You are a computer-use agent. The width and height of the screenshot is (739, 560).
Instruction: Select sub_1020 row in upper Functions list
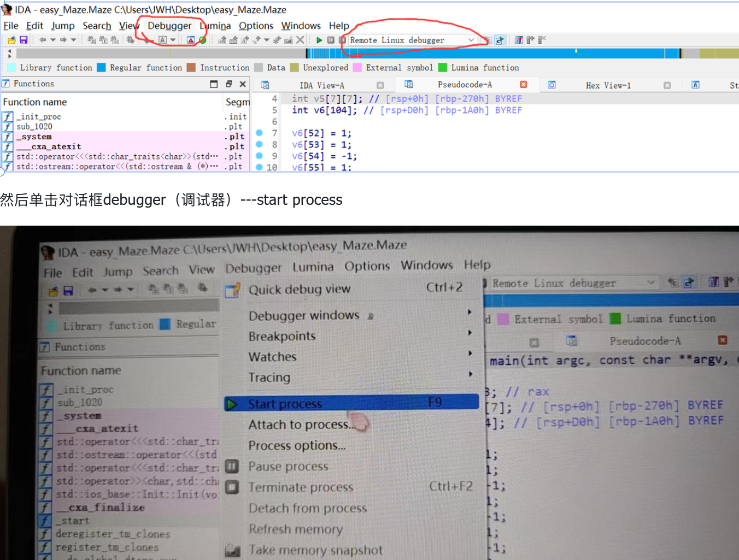click(125, 127)
